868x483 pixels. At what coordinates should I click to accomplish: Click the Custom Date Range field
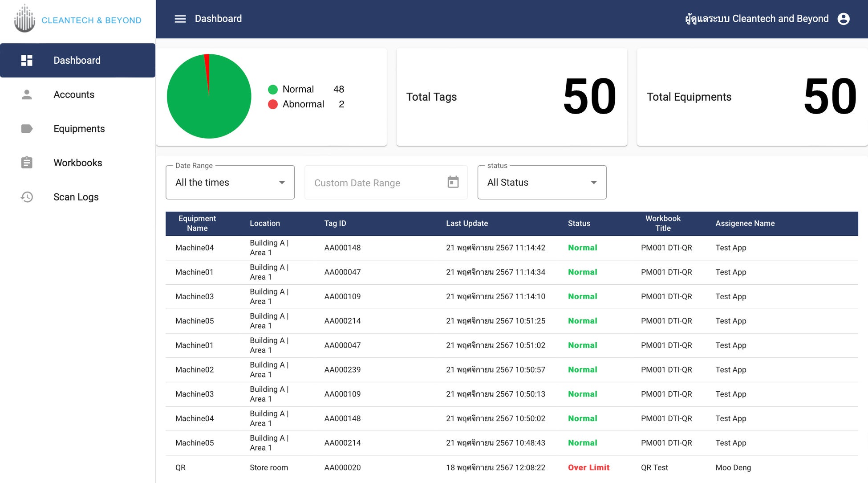[x=374, y=183]
